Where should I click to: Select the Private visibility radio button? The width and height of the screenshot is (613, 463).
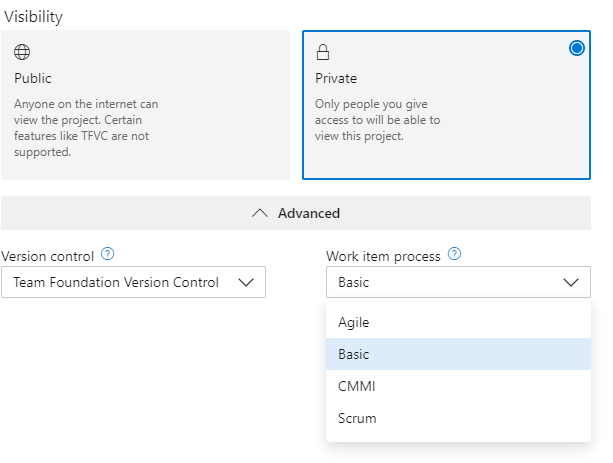[576, 48]
